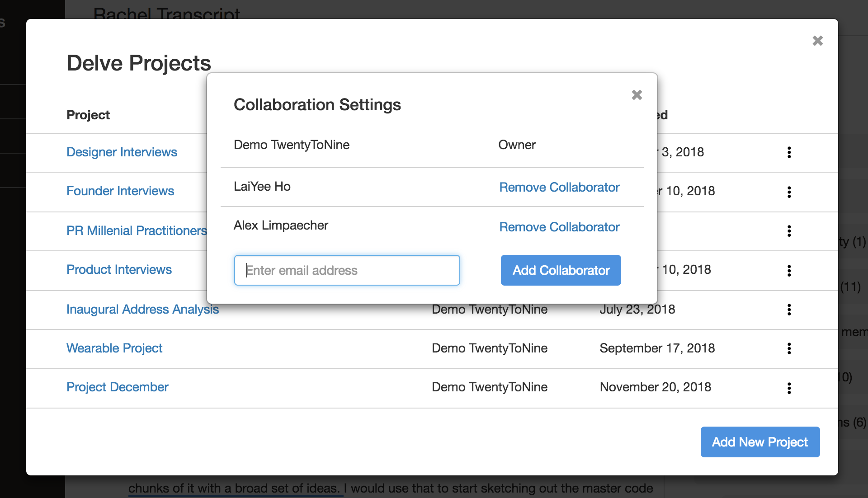Open the Inaugural Address Analysis project
868x498 pixels.
[142, 310]
